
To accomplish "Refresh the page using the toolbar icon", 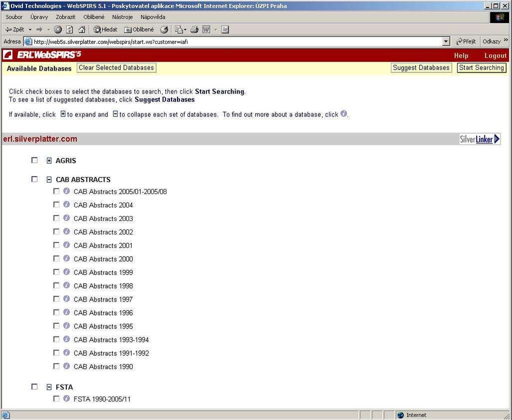I will pos(69,29).
